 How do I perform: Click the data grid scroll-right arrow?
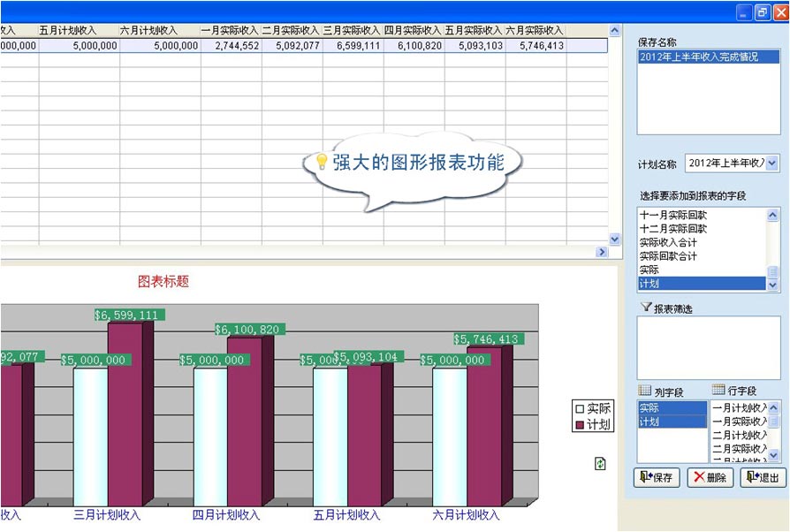click(x=602, y=251)
